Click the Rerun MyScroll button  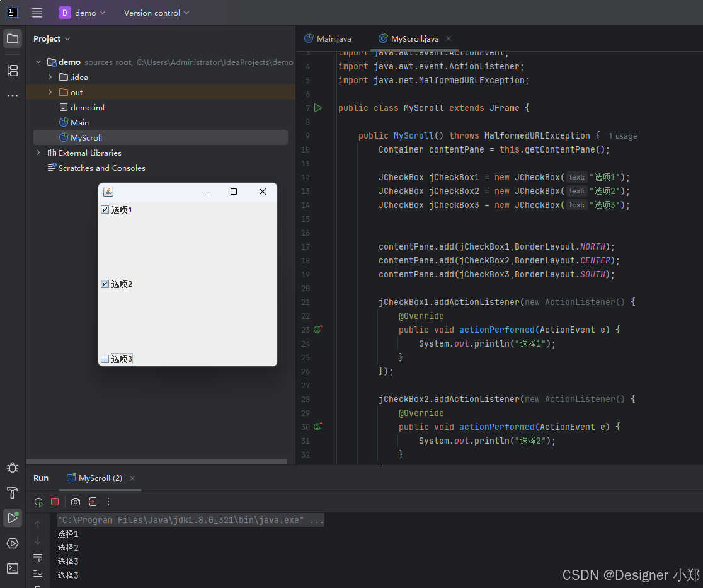point(38,502)
